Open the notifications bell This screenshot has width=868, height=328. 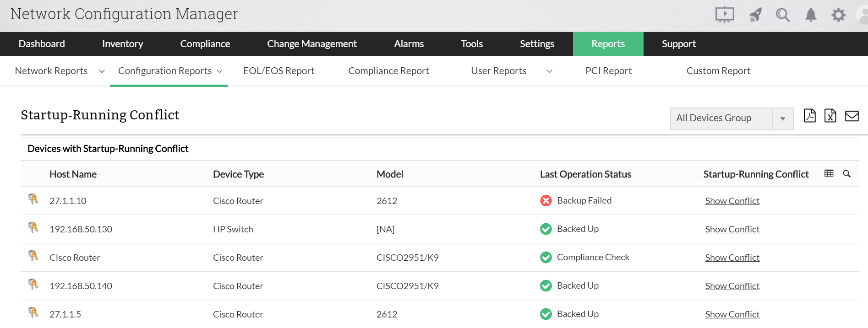tap(811, 15)
